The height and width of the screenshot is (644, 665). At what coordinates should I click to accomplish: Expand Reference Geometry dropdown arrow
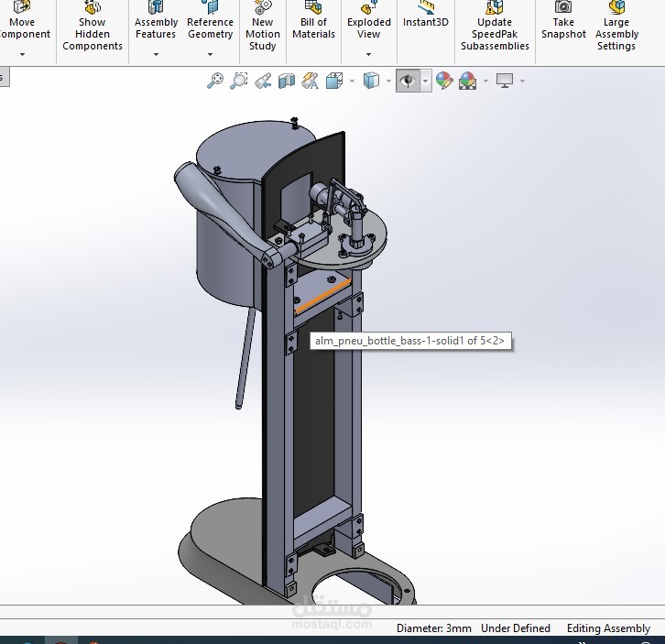tap(210, 54)
